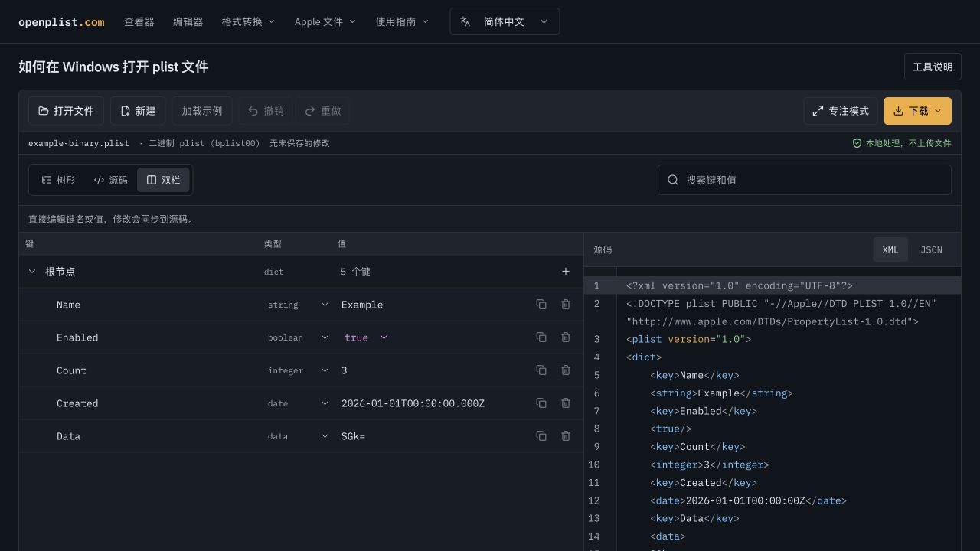Screen dimensions: 980x551
Task: Copy the Name row
Action: click(x=541, y=305)
